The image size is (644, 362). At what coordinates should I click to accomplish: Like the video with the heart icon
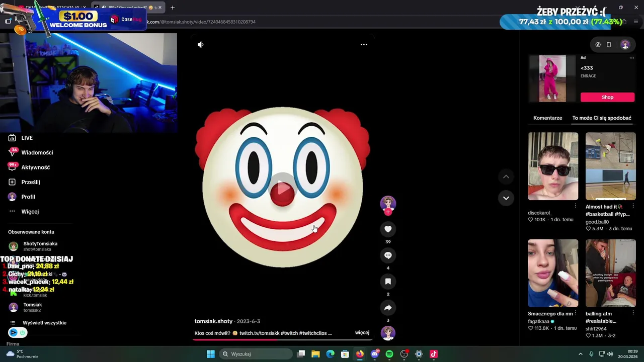point(388,229)
